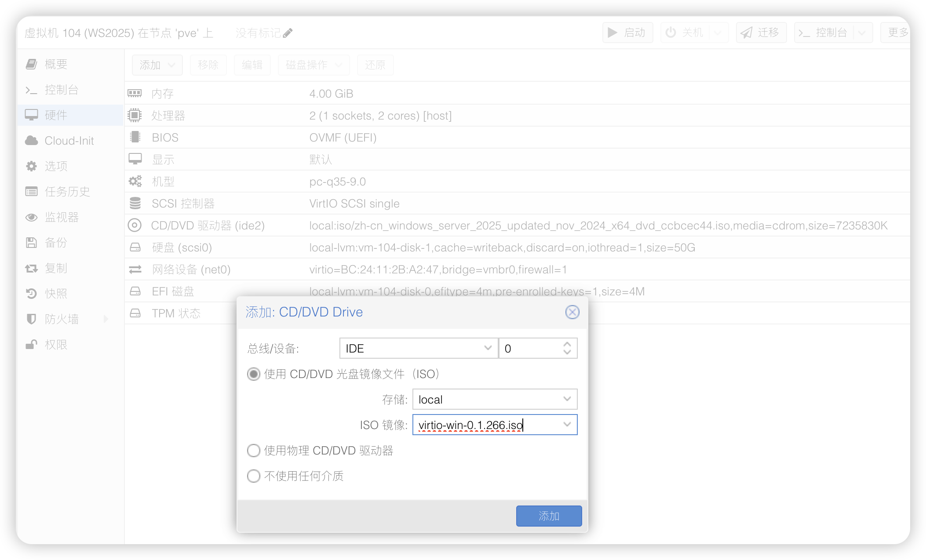Open the 关机 dropdown arrow
Screen dimensions: 926x560
[x=718, y=33]
